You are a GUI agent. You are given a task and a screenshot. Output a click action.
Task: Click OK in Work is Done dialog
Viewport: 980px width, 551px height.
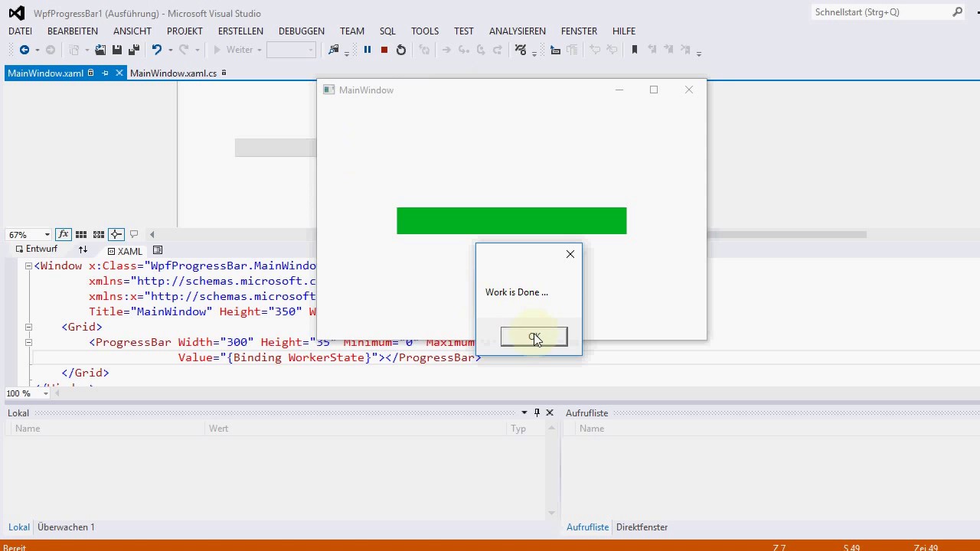pyautogui.click(x=534, y=337)
